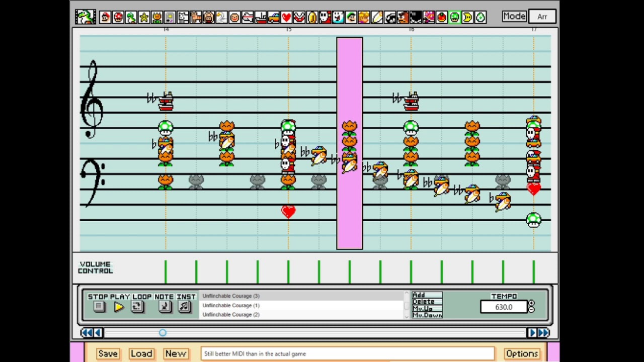Screen dimensions: 644x362
Task: Save the arrangement with Save
Action: point(108,353)
